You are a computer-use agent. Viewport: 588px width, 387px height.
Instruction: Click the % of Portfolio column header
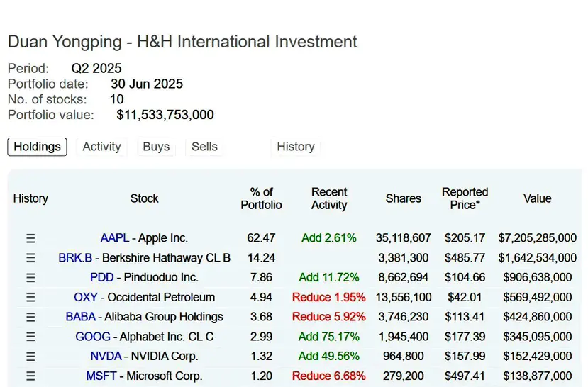click(262, 198)
